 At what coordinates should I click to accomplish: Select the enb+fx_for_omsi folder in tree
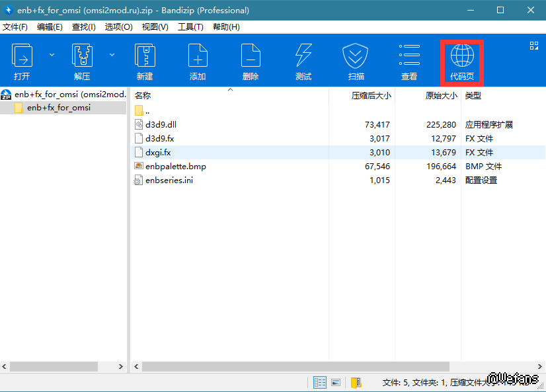pyautogui.click(x=59, y=108)
